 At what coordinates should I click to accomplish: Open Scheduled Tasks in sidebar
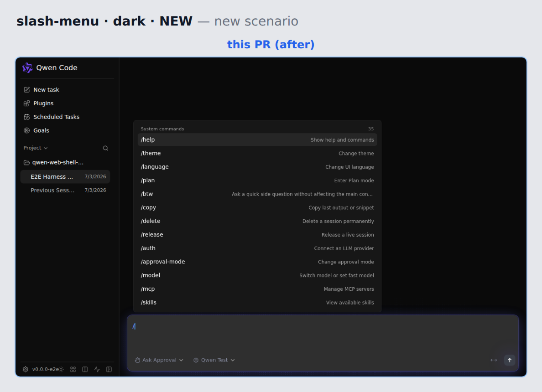pyautogui.click(x=67, y=117)
